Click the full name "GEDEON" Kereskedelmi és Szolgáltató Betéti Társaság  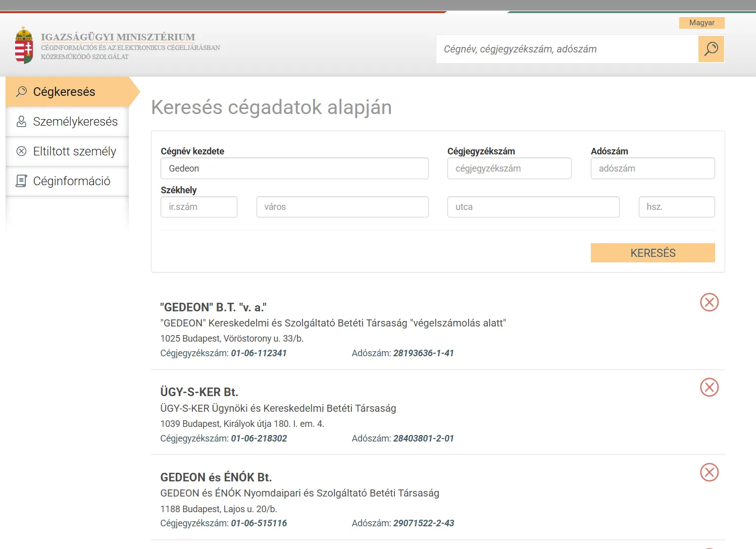pyautogui.click(x=333, y=323)
